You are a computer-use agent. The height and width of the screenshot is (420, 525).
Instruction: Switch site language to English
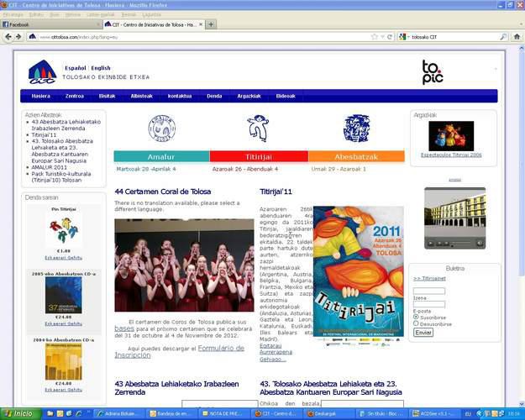[x=101, y=68]
